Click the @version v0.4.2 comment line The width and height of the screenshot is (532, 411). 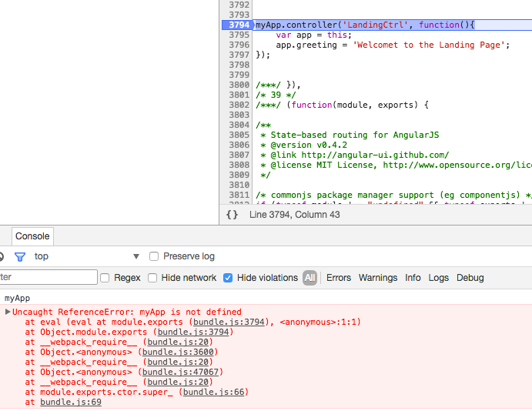point(303,145)
